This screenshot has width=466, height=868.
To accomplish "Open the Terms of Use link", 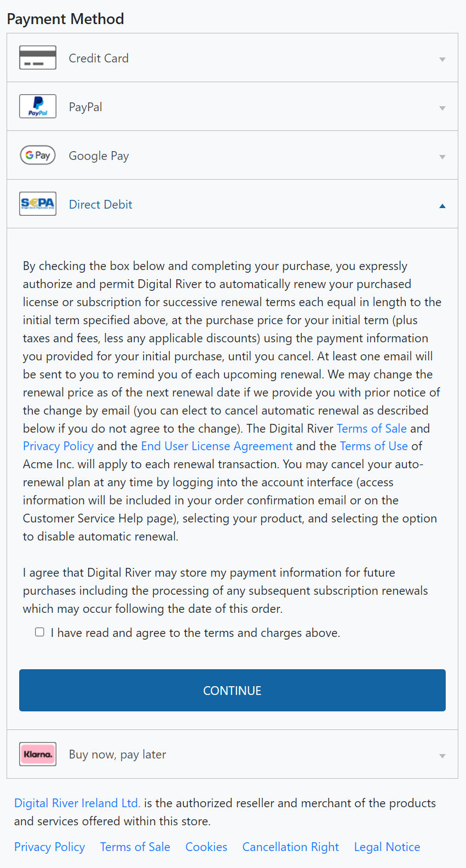I will 373,446.
